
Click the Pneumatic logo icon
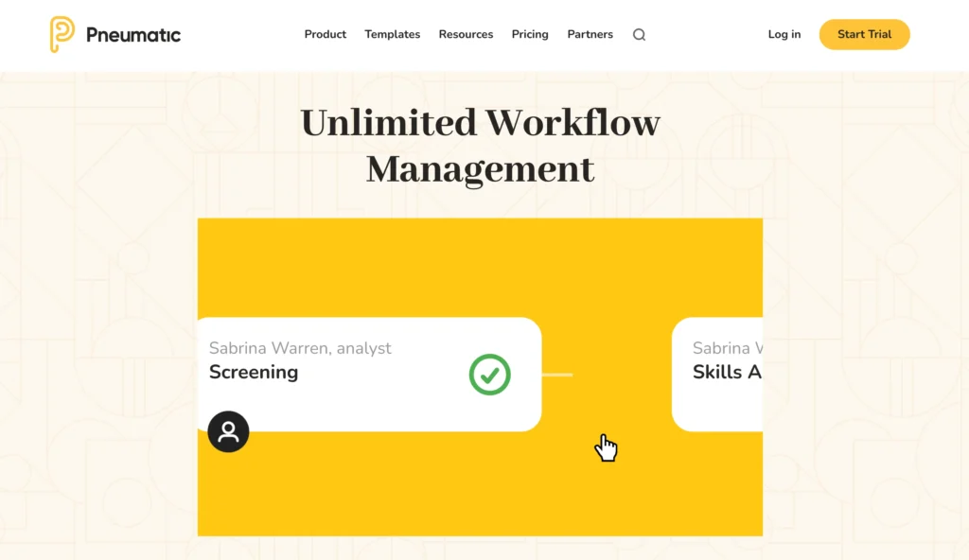pyautogui.click(x=59, y=34)
